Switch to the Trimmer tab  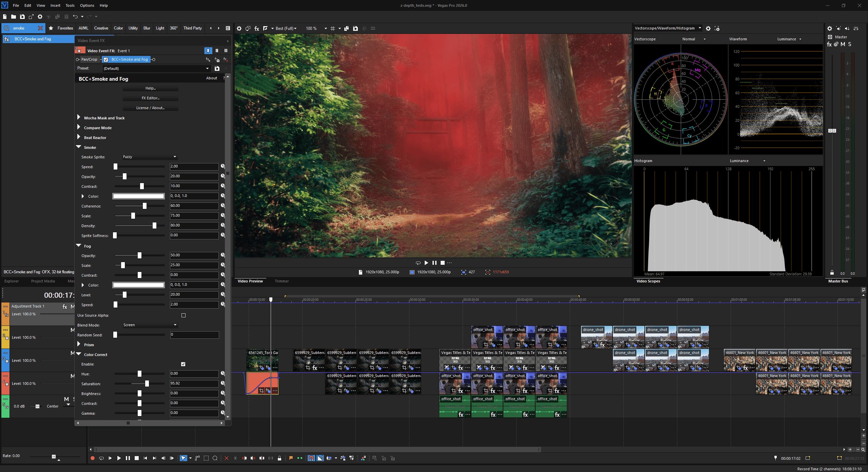click(x=282, y=281)
